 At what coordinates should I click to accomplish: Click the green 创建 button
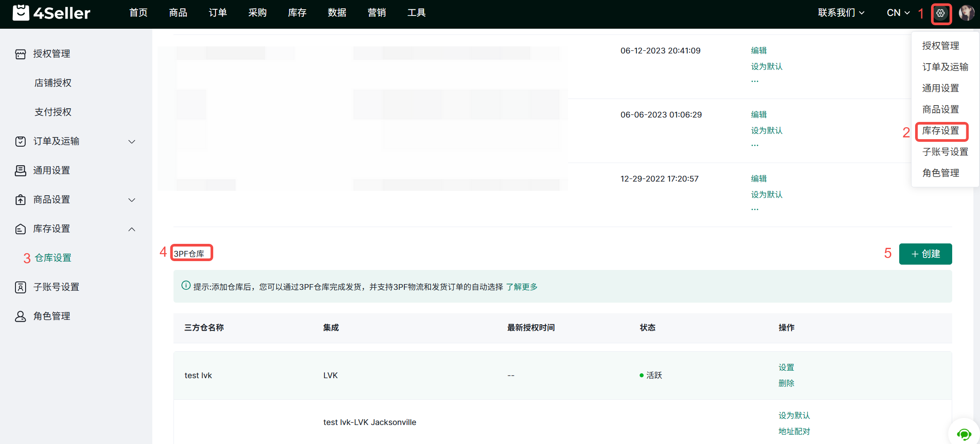point(925,254)
